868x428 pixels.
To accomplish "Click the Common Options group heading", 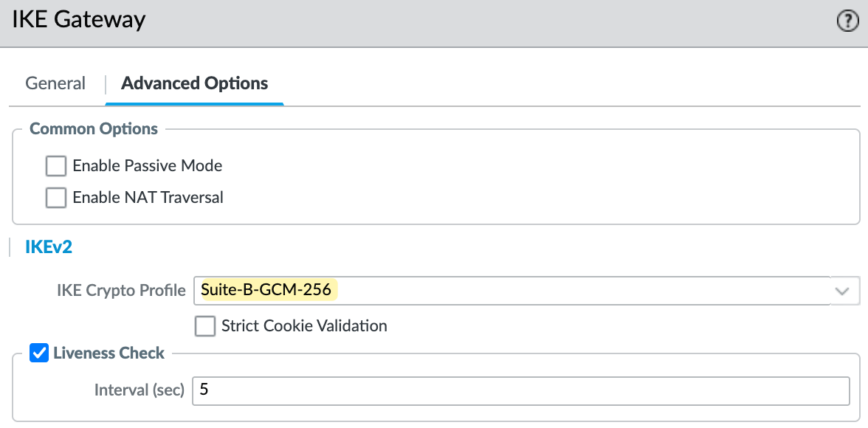I will 94,129.
